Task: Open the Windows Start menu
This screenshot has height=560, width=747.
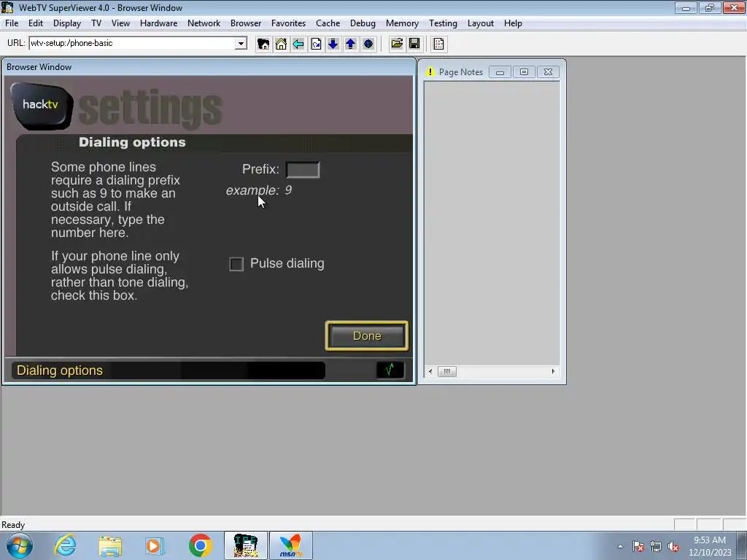Action: [20, 545]
